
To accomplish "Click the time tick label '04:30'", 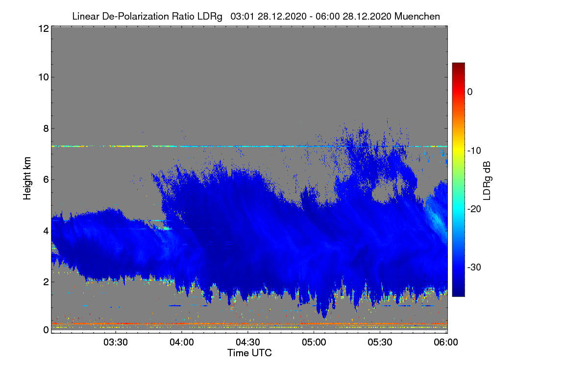I will (248, 343).
